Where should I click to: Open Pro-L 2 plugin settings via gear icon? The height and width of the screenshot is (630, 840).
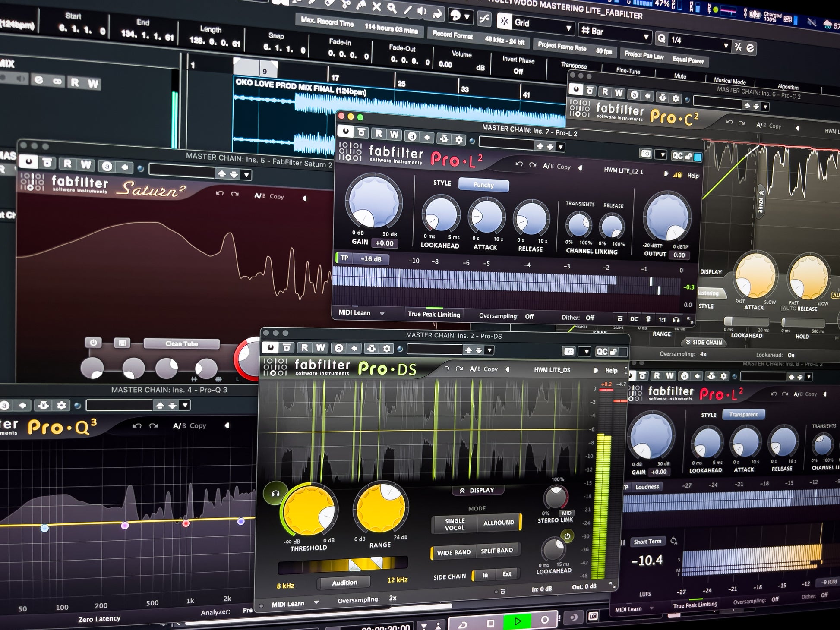[x=460, y=140]
